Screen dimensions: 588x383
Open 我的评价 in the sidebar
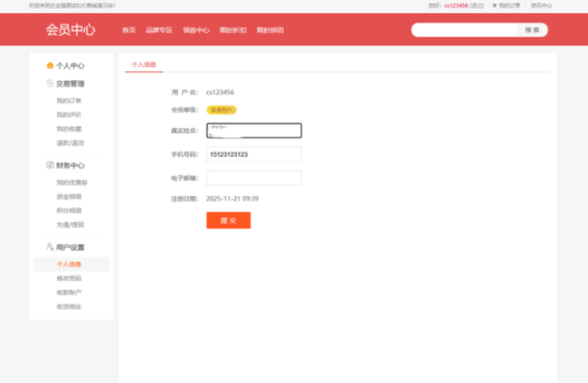(x=69, y=115)
